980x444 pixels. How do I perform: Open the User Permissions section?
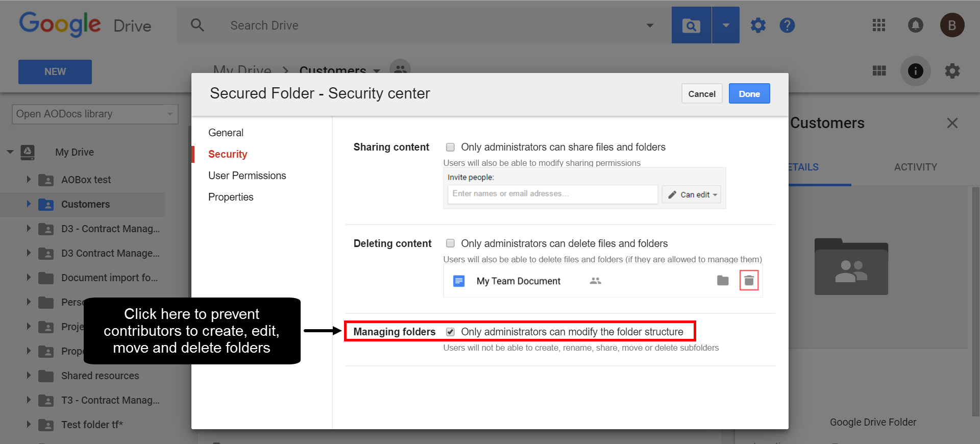[x=247, y=176]
